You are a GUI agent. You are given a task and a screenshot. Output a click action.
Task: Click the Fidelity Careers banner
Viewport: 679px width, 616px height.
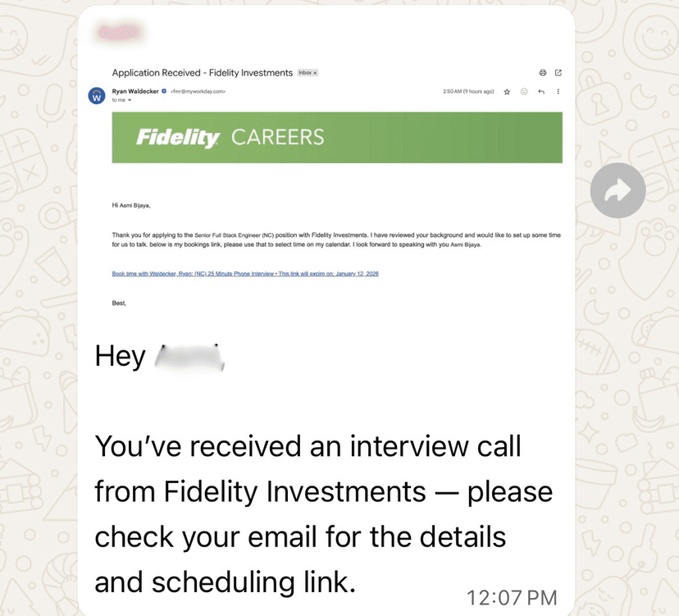337,137
